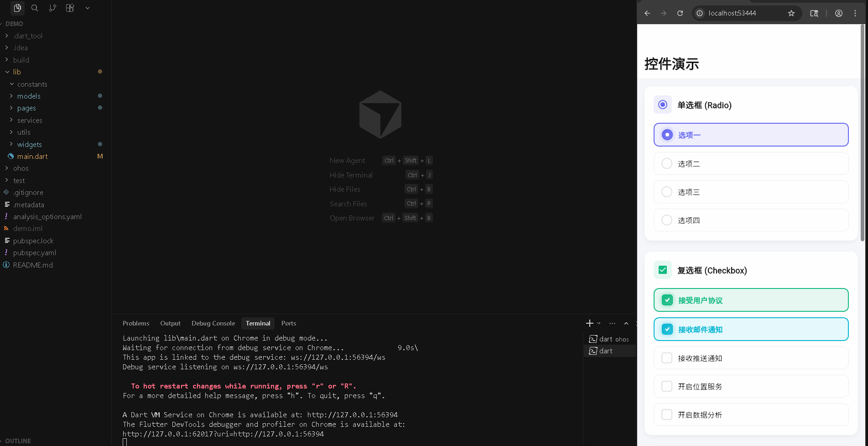Reload the localhost browser page

click(x=680, y=13)
